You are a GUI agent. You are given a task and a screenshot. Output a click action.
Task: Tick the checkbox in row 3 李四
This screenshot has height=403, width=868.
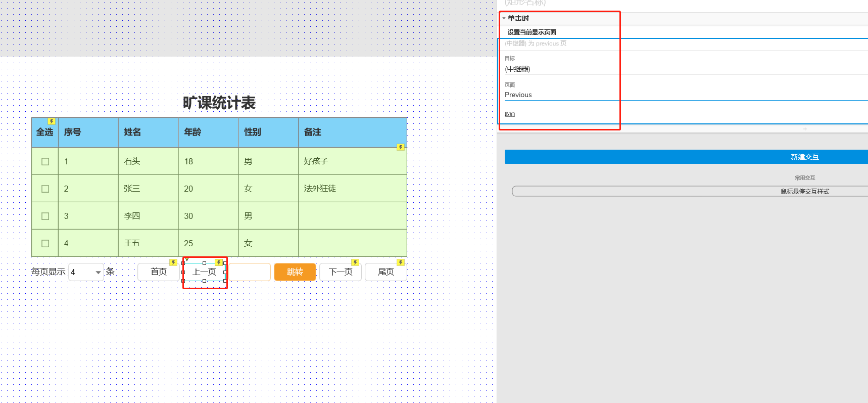pyautogui.click(x=45, y=216)
